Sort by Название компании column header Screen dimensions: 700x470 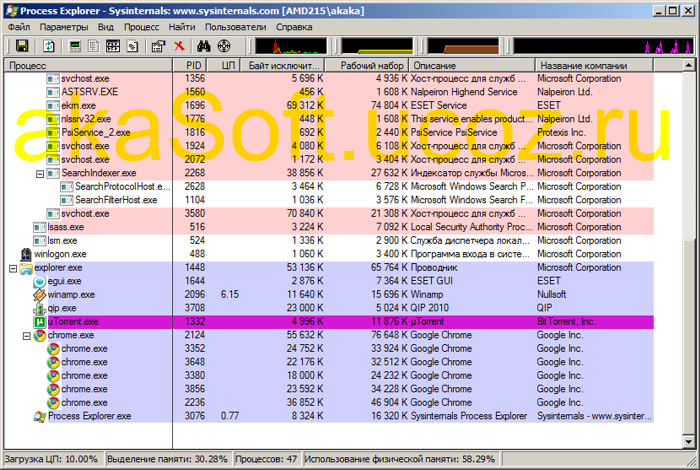tap(594, 66)
